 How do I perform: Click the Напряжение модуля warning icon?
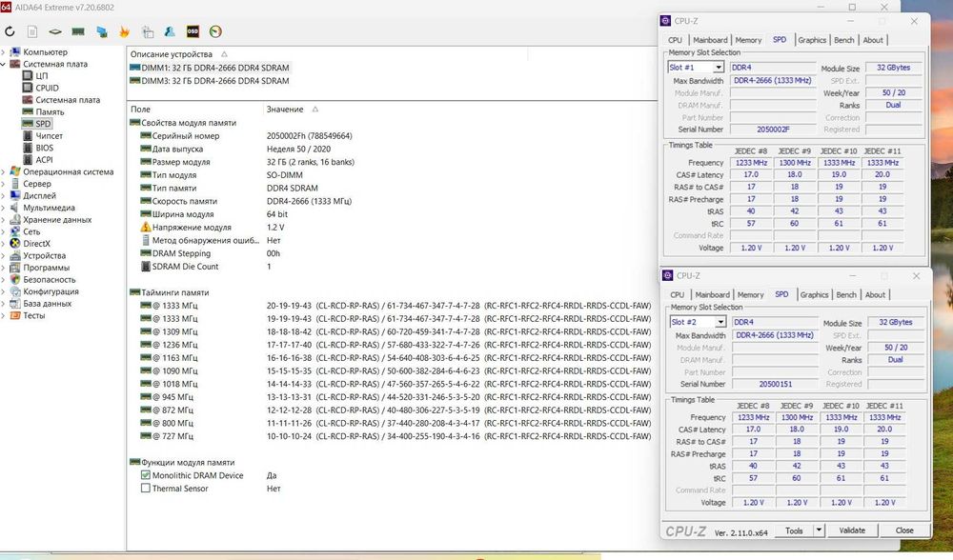click(145, 228)
